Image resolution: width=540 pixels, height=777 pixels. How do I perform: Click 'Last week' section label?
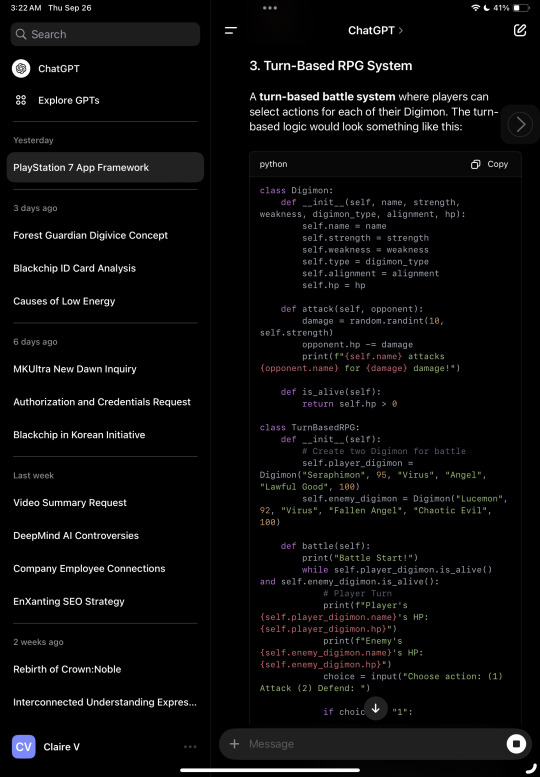pos(33,475)
